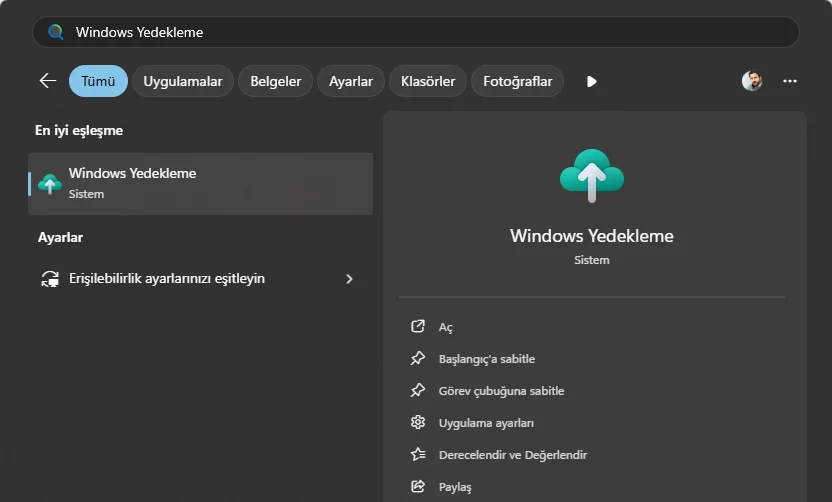Click the search magnifier icon
832x502 pixels.
(x=56, y=32)
